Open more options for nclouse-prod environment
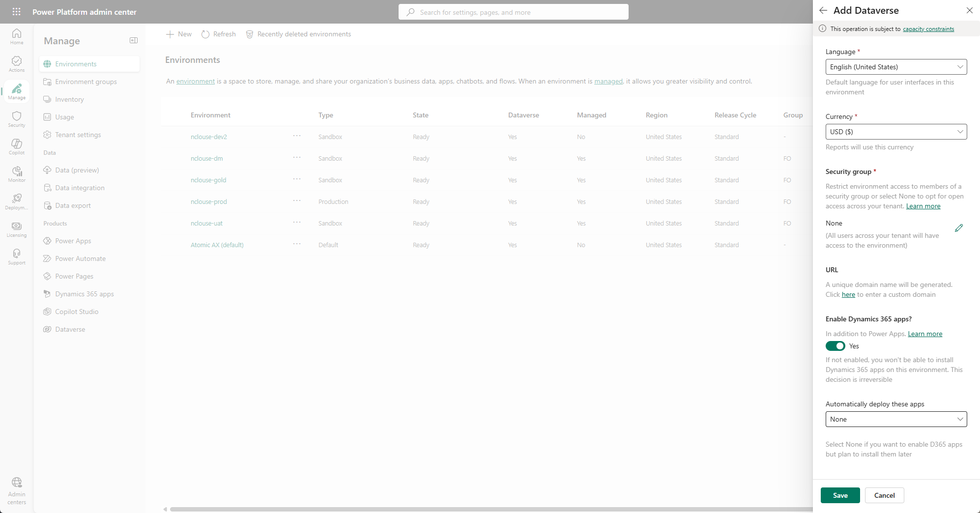This screenshot has height=513, width=980. [297, 201]
